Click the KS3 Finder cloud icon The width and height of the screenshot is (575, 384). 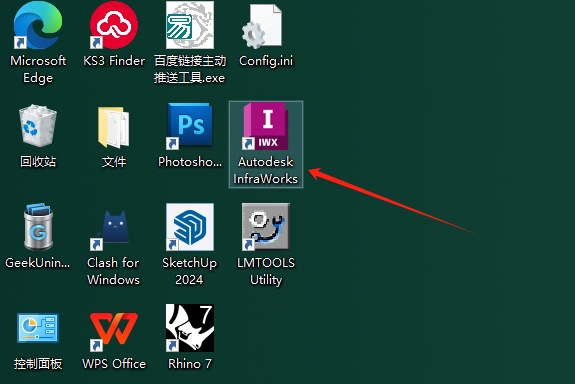coord(114,25)
